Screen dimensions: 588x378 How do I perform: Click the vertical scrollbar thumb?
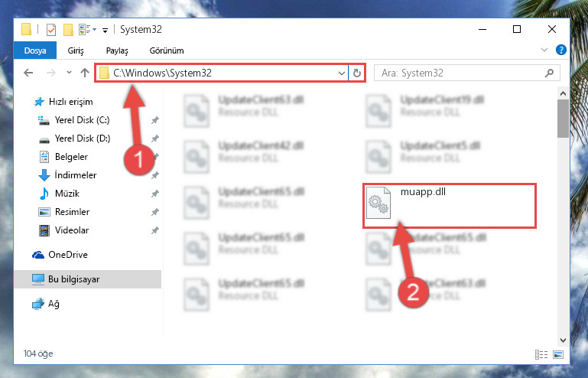(563, 119)
